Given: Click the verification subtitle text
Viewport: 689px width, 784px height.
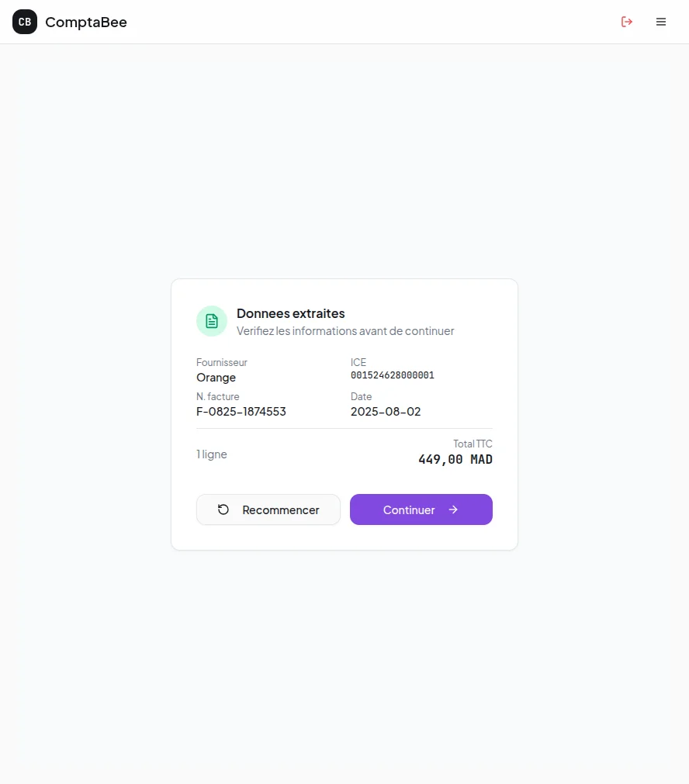Looking at the screenshot, I should (x=344, y=331).
